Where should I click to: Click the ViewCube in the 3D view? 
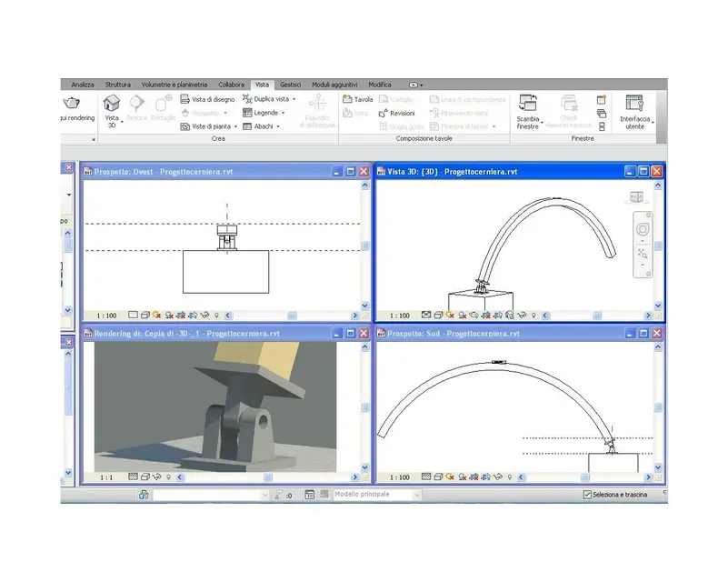(x=636, y=197)
